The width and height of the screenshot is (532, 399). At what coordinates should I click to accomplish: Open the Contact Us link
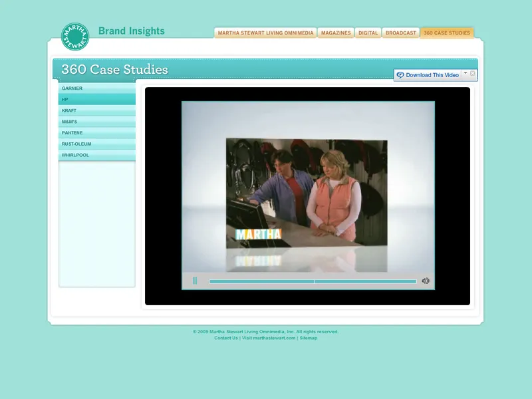(x=226, y=338)
